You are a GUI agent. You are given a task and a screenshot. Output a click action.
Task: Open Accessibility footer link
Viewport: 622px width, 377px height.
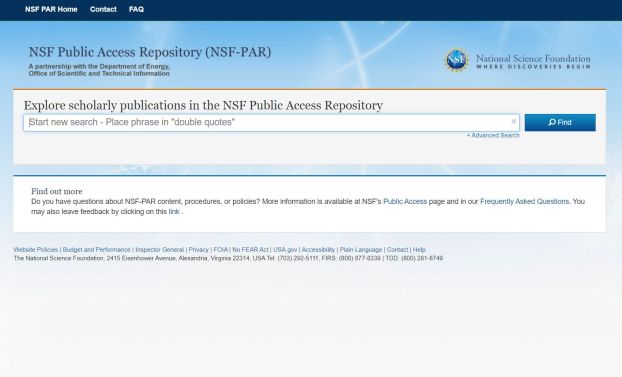318,250
